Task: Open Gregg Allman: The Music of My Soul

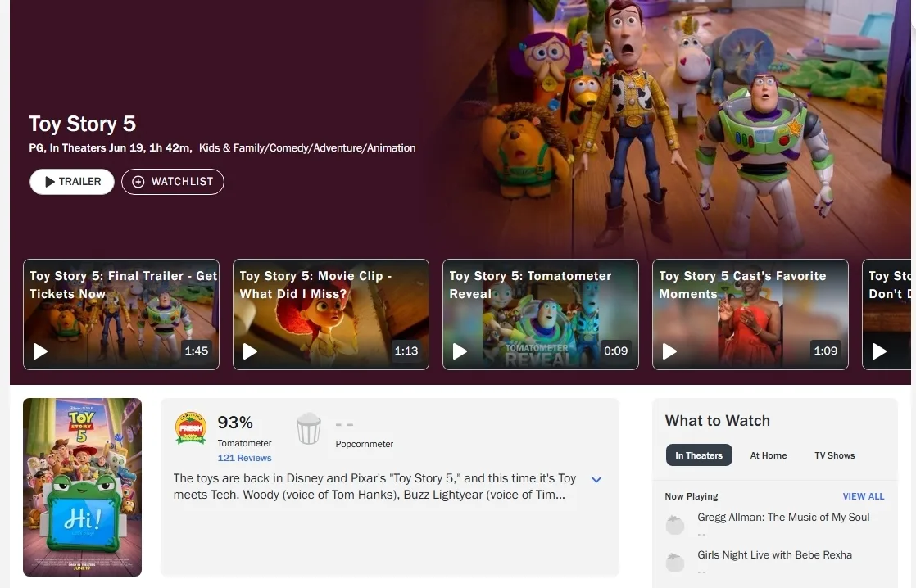Action: coord(783,518)
